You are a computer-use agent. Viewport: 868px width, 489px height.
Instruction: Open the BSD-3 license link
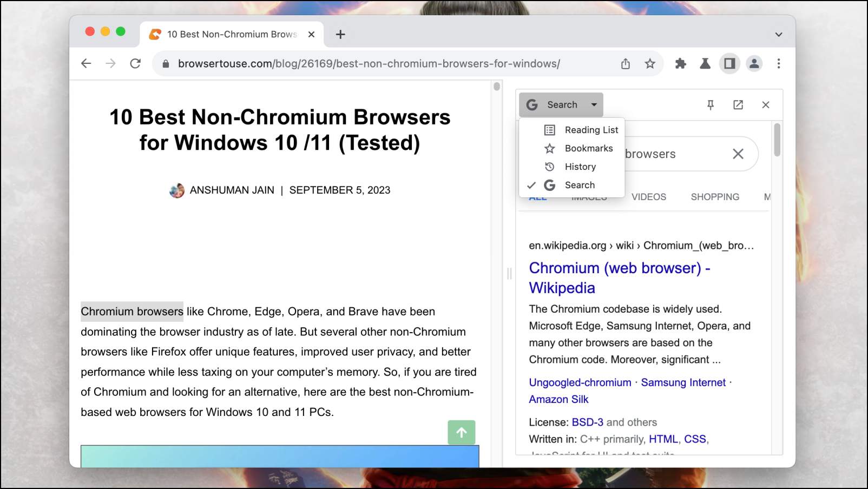click(587, 422)
